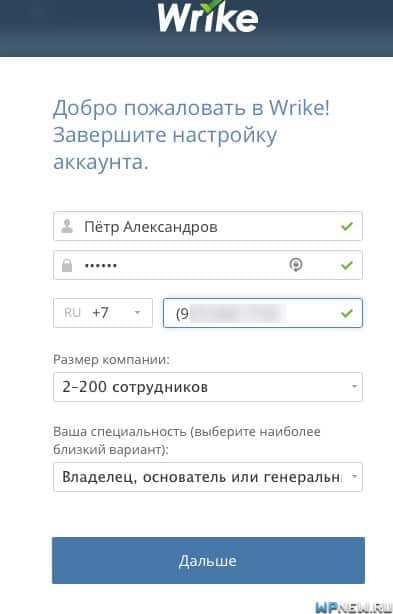
Task: Click the Дальше button
Action: (208, 560)
